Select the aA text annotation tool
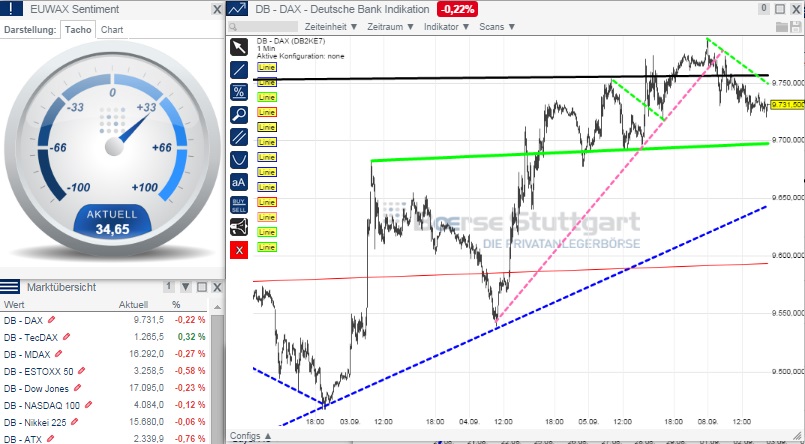The width and height of the screenshot is (805, 444). coord(239,182)
